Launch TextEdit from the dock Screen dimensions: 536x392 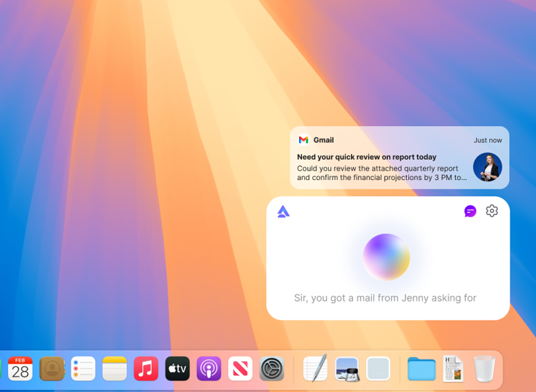tap(315, 369)
